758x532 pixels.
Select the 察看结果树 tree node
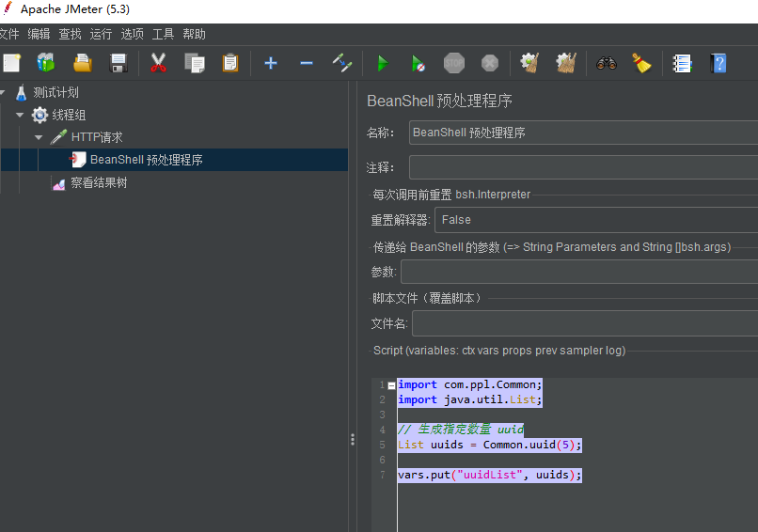pyautogui.click(x=99, y=182)
